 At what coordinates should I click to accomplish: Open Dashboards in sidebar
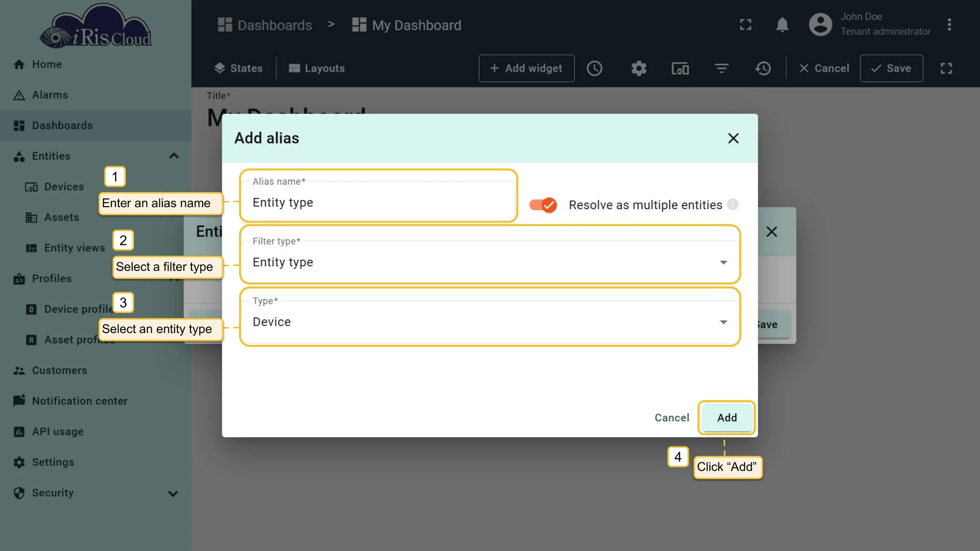point(95,126)
